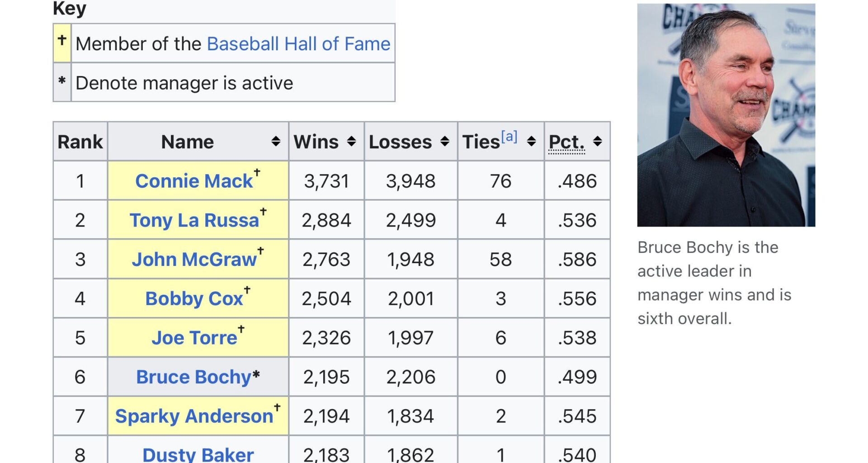Sort the table by Wins column

[352, 142]
